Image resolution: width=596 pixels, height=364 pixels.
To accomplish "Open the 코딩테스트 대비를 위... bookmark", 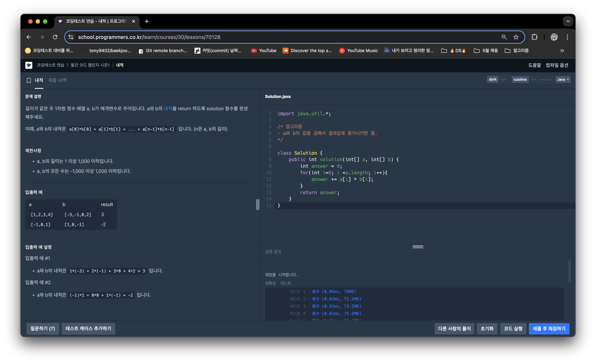I will [x=49, y=51].
